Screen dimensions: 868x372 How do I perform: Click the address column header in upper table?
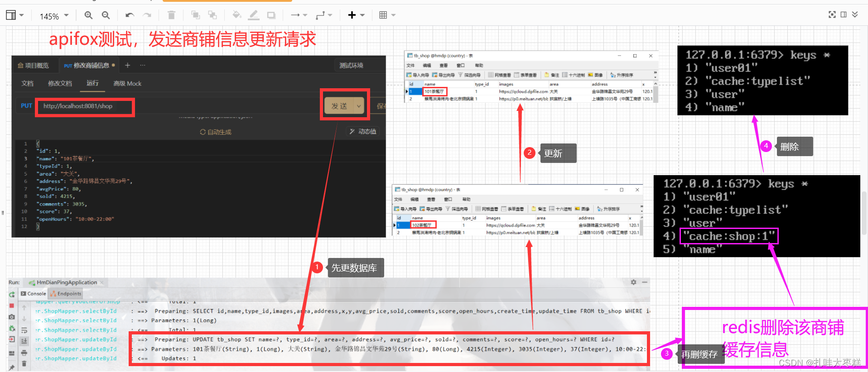coord(599,84)
